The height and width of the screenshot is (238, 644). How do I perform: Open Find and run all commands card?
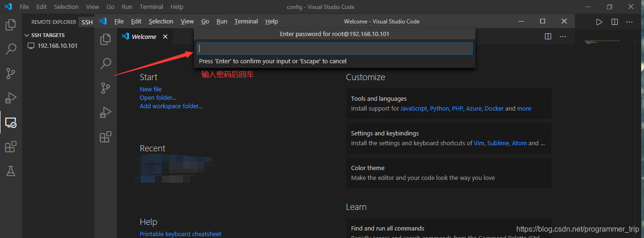tap(449, 228)
